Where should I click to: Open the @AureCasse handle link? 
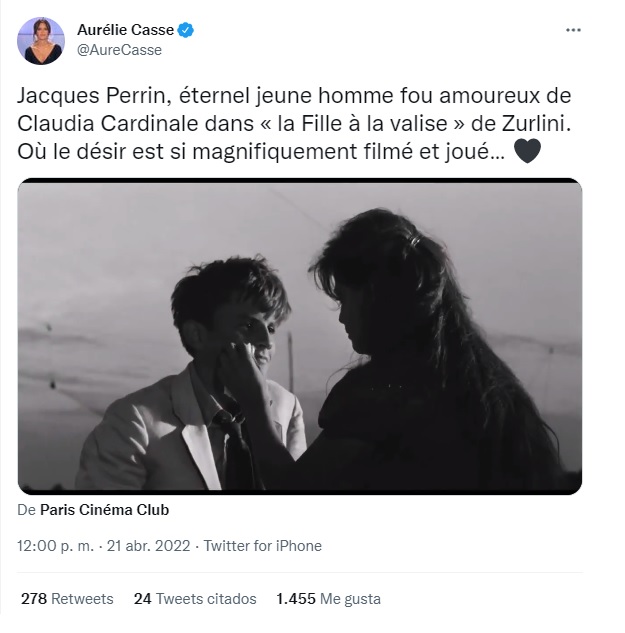click(119, 50)
